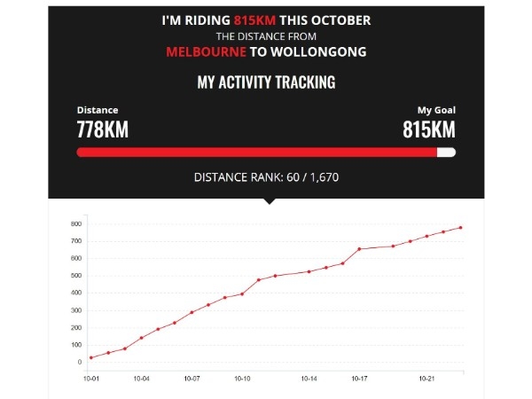Click the unfilled white end of progress bar
The width and height of the screenshot is (532, 399).
point(447,153)
